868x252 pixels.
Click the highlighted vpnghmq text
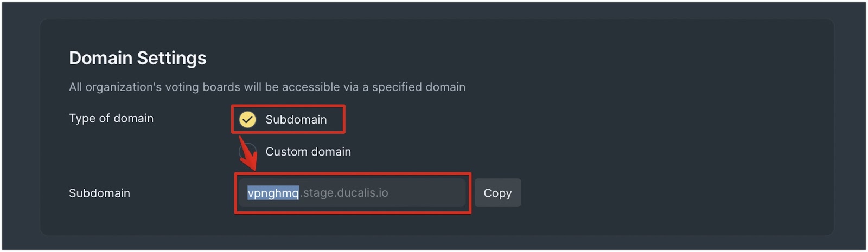click(x=273, y=193)
